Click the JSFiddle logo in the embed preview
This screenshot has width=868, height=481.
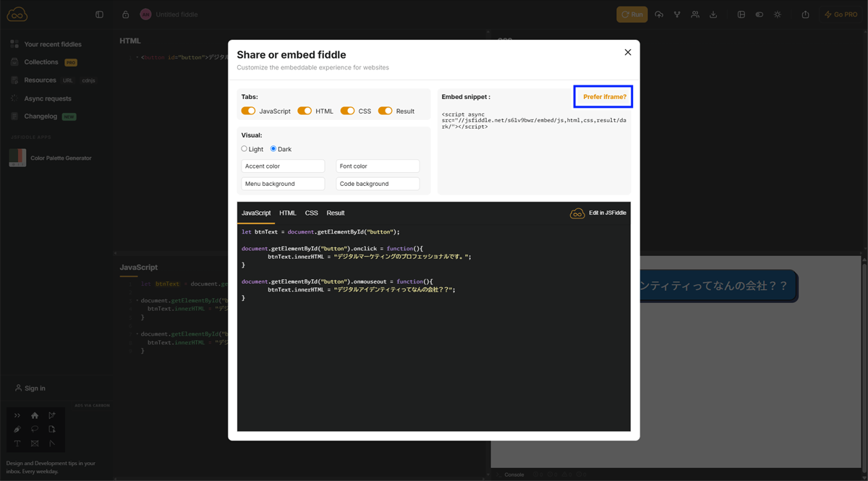(577, 213)
